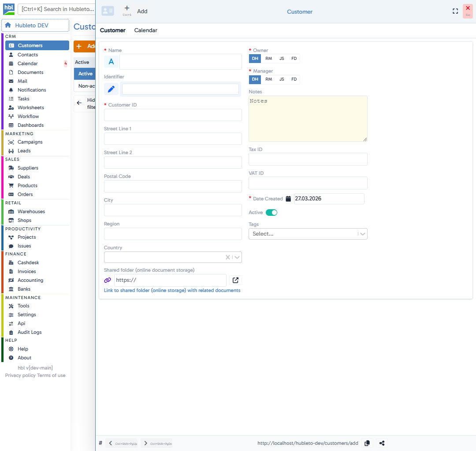Go to next record arrow
The height and width of the screenshot is (451, 476).
(x=146, y=443)
